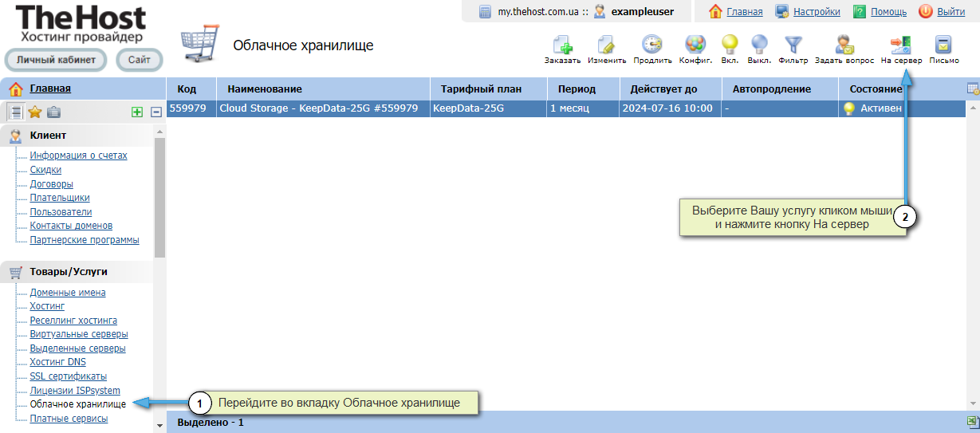Click the Главная home icon in top bar
The image size is (980, 433).
click(715, 11)
